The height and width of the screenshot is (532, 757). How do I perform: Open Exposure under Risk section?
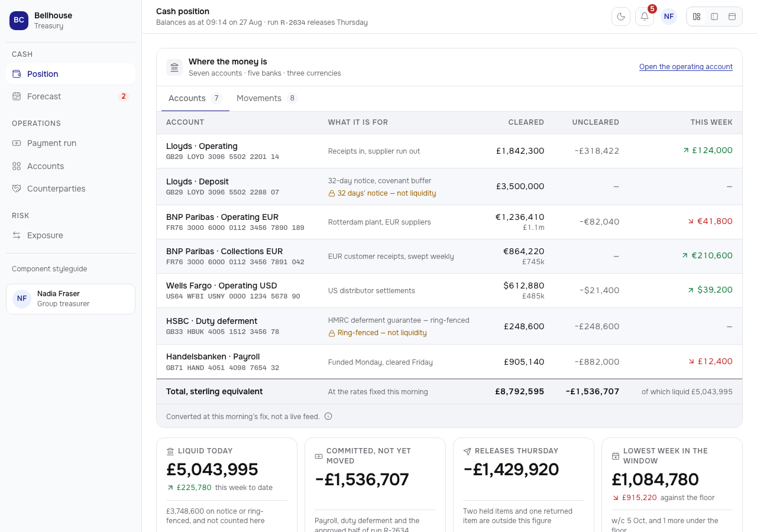click(70, 235)
